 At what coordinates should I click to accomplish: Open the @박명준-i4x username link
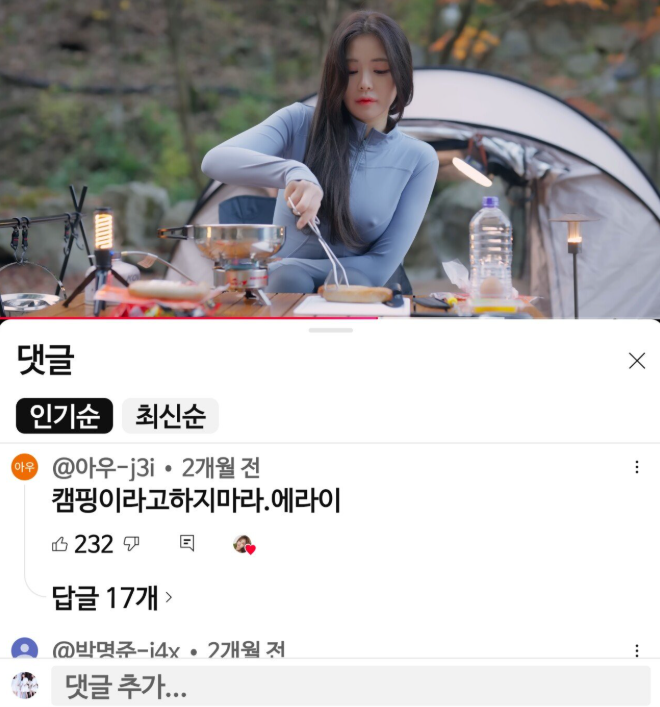[116, 650]
